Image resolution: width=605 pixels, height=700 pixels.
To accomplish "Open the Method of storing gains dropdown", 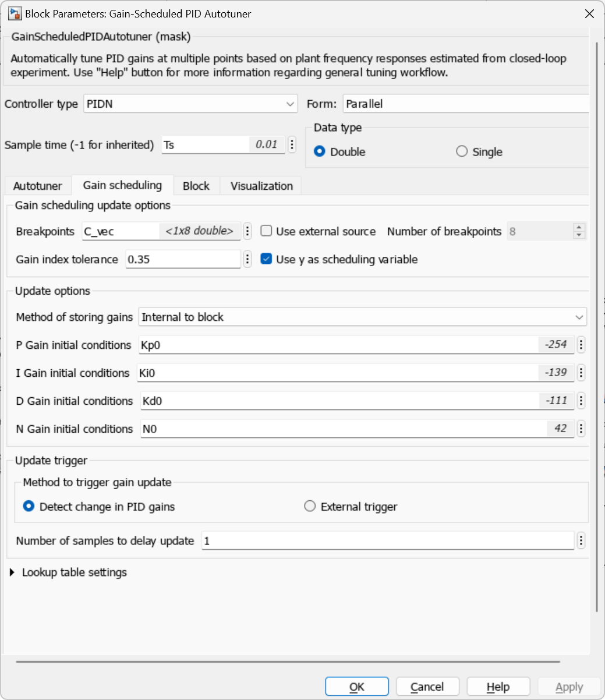I will (x=362, y=317).
